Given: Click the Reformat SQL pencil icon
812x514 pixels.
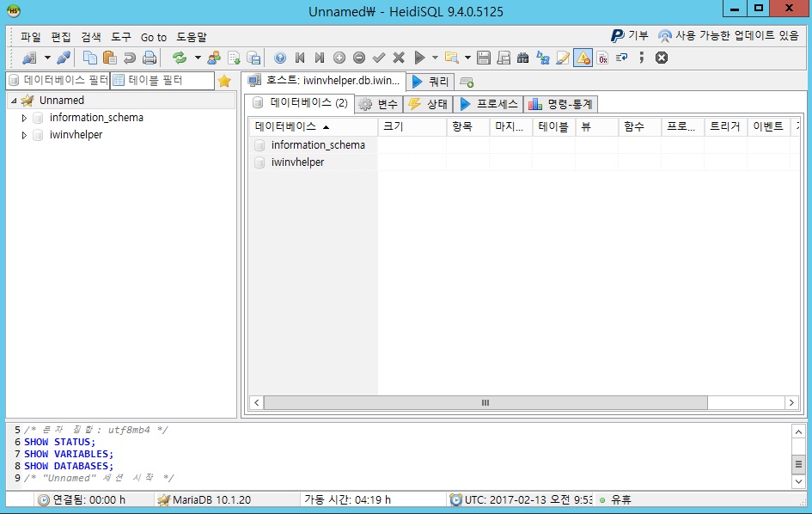Looking at the screenshot, I should click(x=563, y=58).
